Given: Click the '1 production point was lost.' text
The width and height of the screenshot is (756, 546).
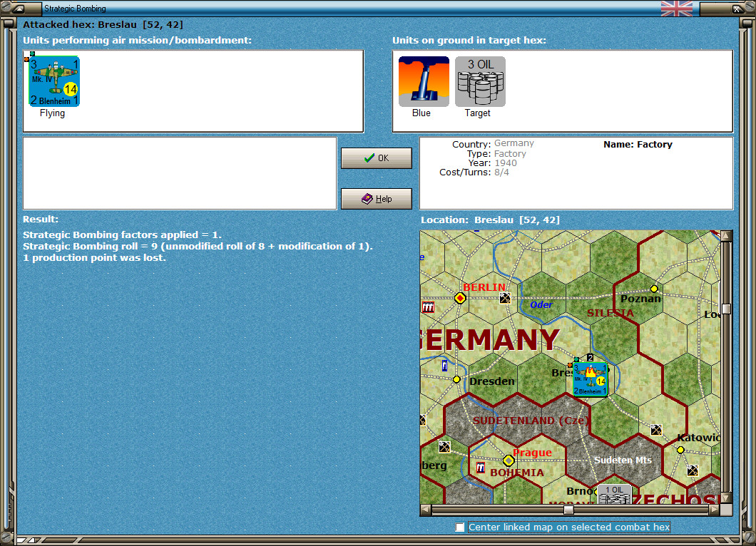Looking at the screenshot, I should coord(94,258).
